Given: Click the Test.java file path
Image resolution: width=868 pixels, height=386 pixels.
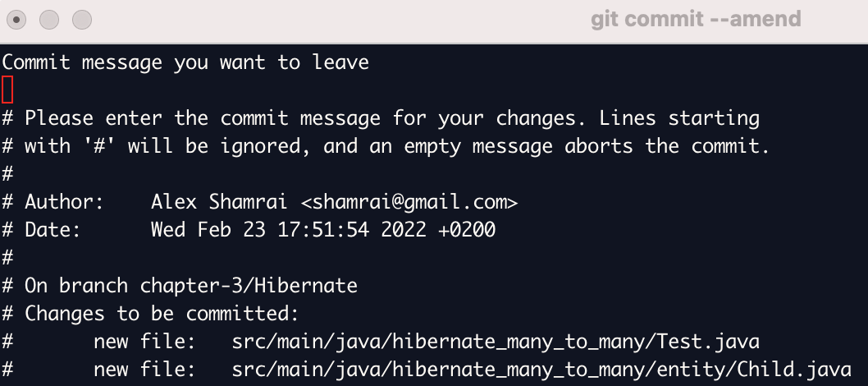Looking at the screenshot, I should click(496, 342).
